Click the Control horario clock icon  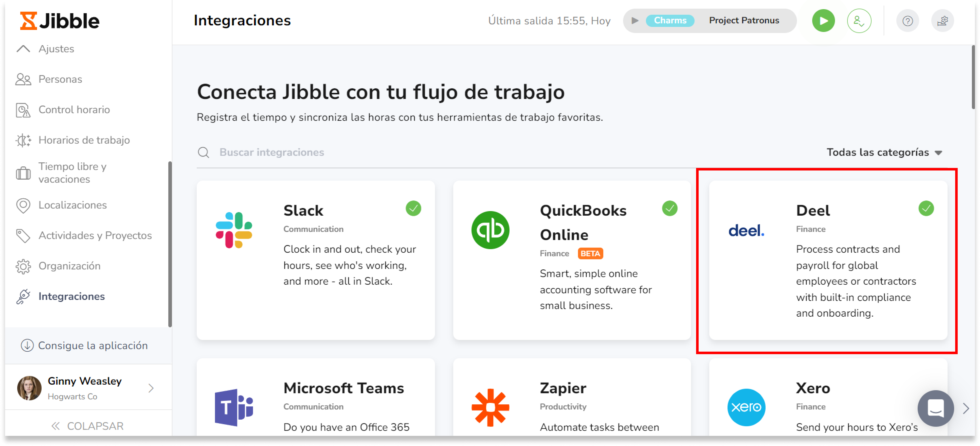click(23, 110)
